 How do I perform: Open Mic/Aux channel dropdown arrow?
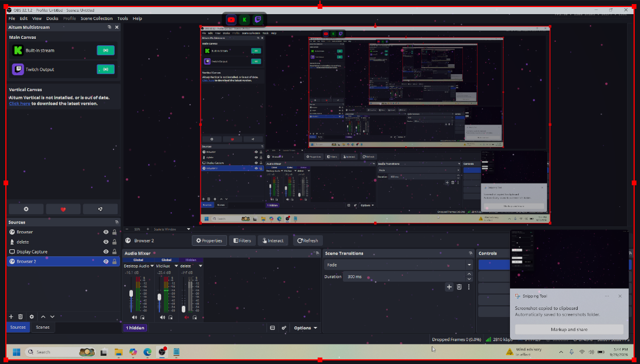pyautogui.click(x=176, y=266)
